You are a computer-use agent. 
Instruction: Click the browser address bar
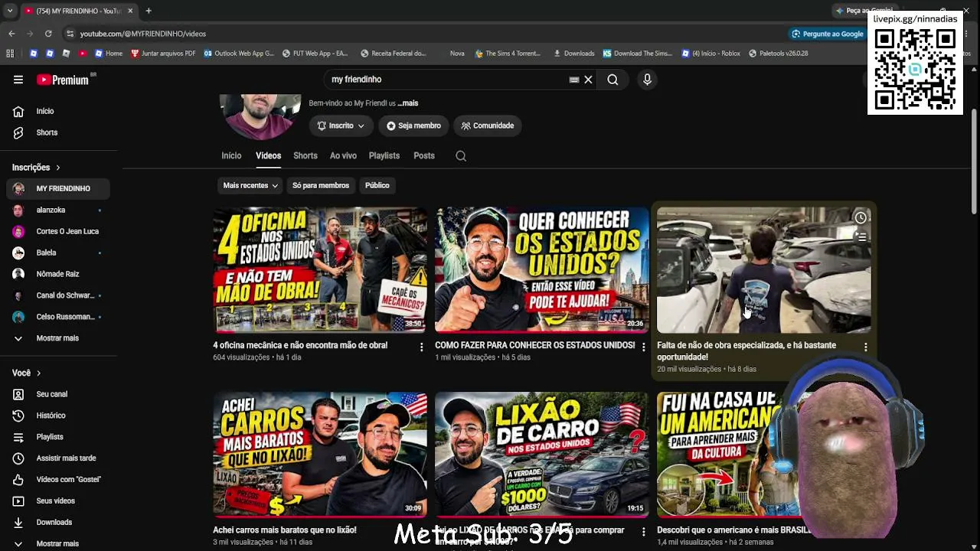pos(421,34)
